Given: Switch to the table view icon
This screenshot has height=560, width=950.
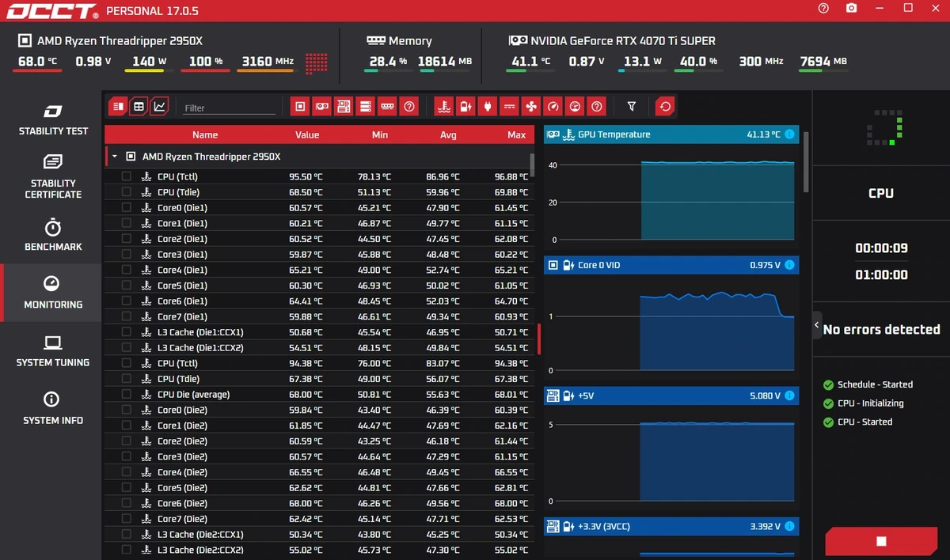Looking at the screenshot, I should coord(139,106).
